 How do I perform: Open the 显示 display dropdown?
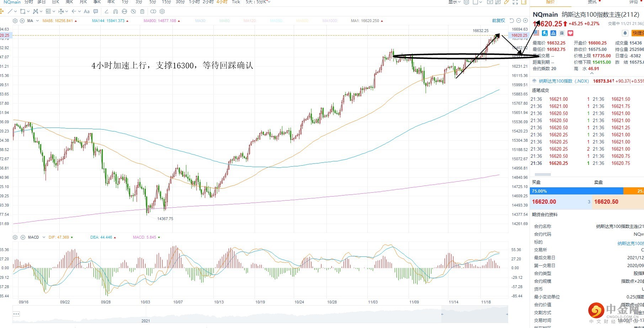pos(454,2)
